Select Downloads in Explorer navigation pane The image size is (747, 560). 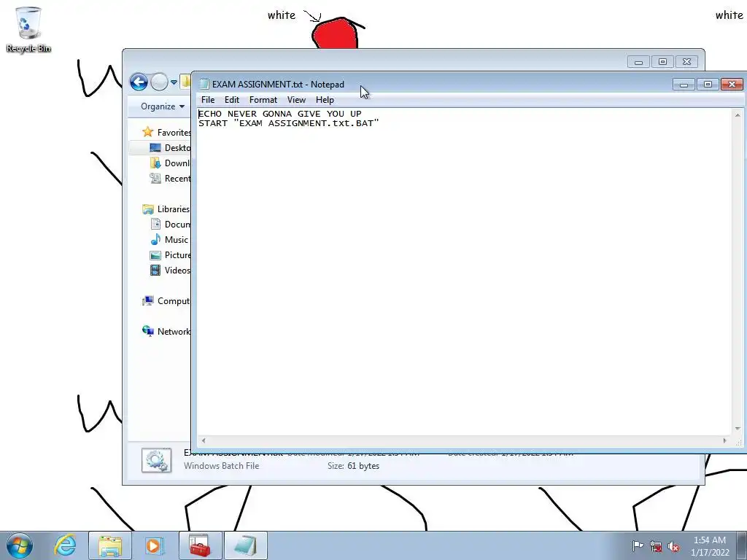click(x=169, y=163)
